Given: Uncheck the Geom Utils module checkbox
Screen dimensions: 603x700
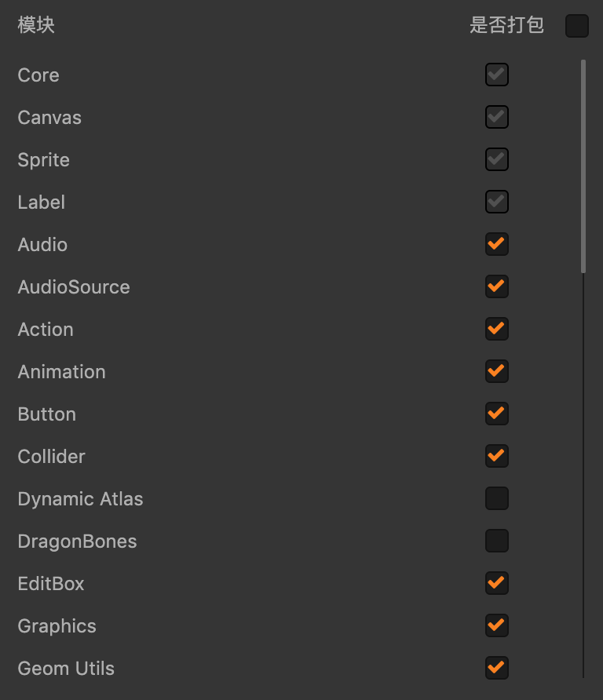Looking at the screenshot, I should click(x=496, y=668).
